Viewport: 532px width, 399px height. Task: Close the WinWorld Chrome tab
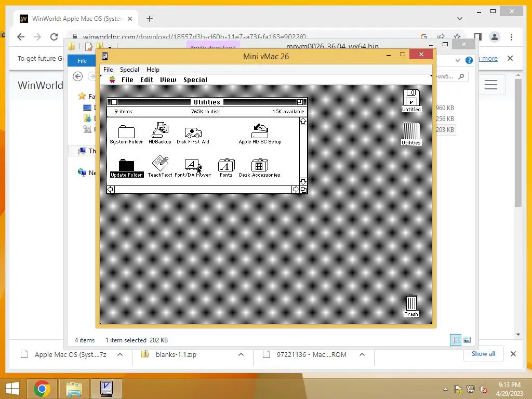[129, 19]
